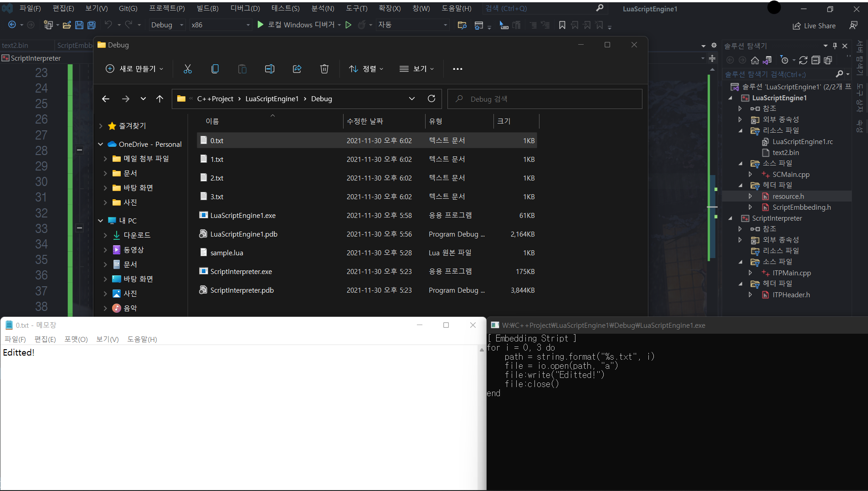Click Open File icon in VS toolbar
This screenshot has width=868, height=491.
[67, 25]
